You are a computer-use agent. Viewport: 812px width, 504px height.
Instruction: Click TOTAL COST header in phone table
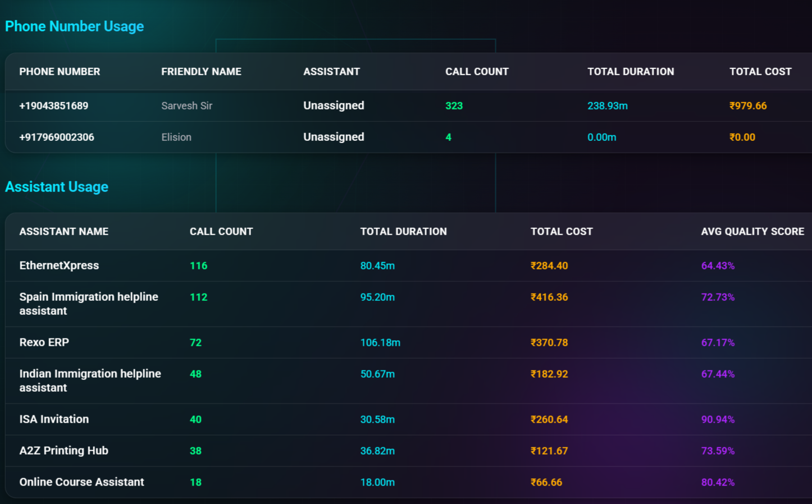760,72
